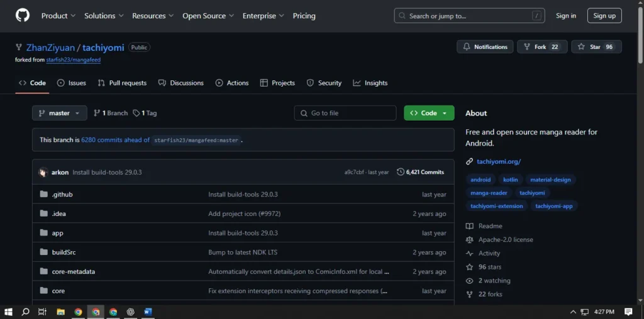Click the GitHub logo icon
This screenshot has height=319, width=644.
[x=22, y=16]
